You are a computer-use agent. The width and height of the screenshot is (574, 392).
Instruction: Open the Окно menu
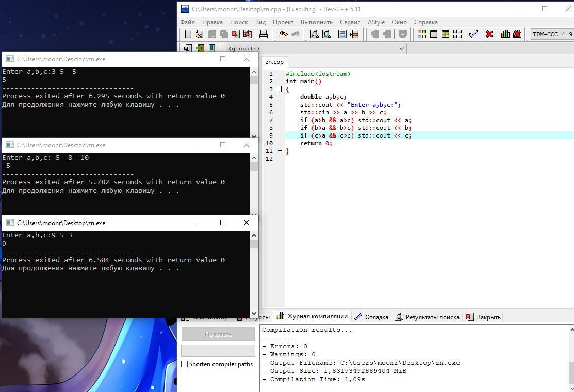point(399,22)
